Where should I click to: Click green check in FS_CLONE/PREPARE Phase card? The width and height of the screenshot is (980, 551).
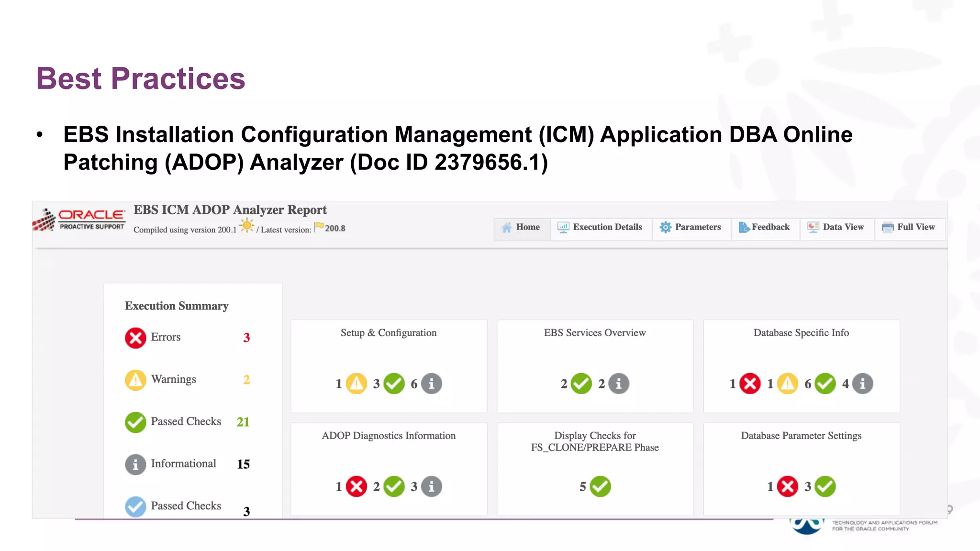tap(601, 486)
